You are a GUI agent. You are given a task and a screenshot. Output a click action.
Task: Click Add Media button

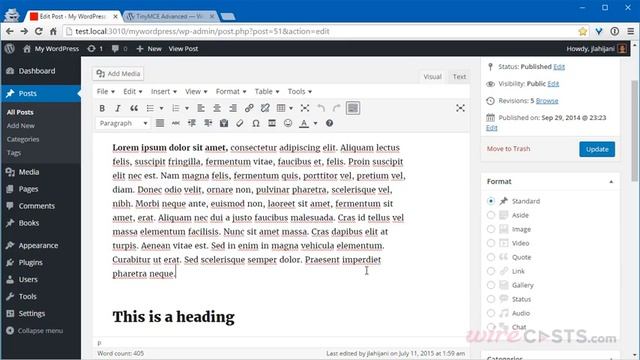click(x=118, y=74)
